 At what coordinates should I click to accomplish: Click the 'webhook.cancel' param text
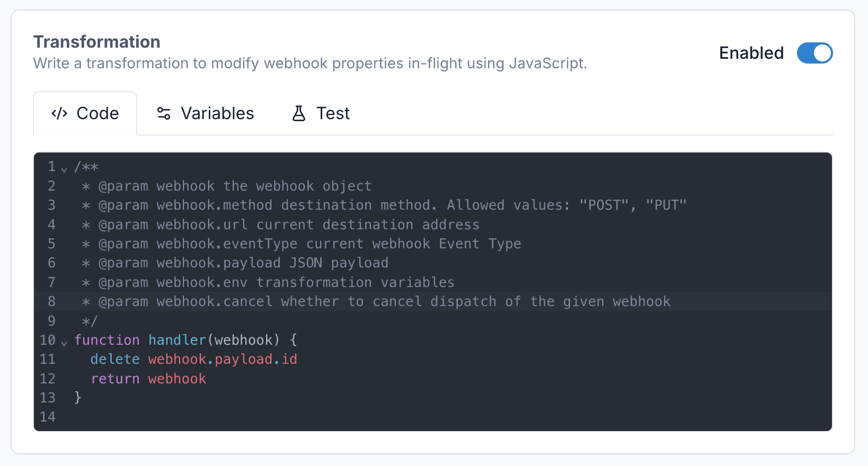215,301
